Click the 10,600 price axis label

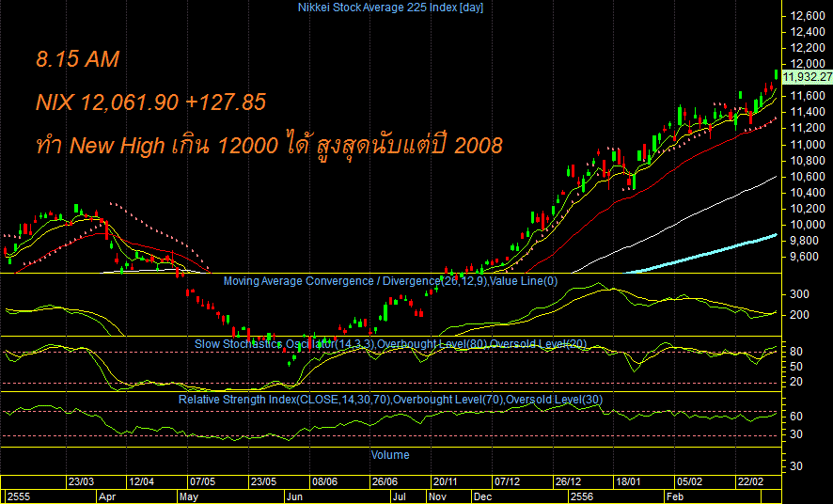(x=808, y=177)
